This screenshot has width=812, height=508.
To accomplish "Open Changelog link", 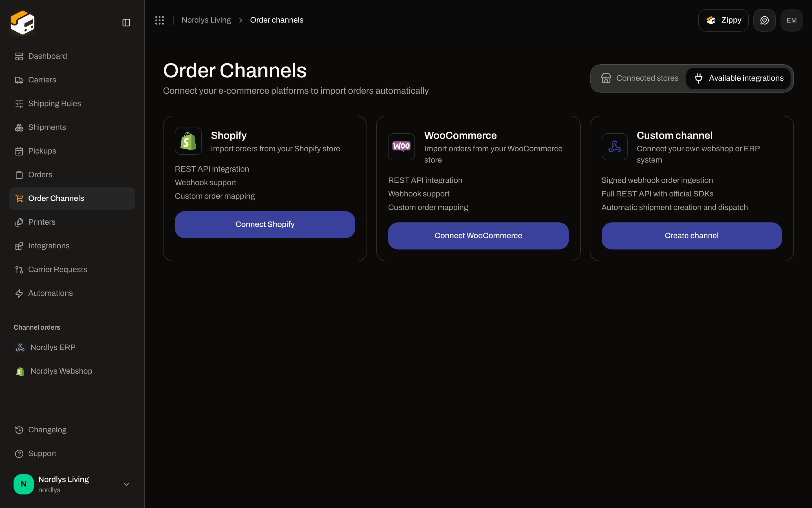I will 72,430.
